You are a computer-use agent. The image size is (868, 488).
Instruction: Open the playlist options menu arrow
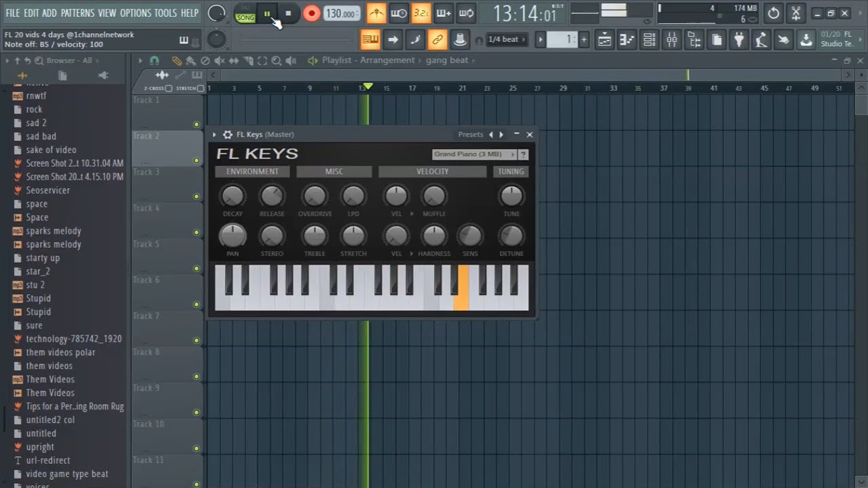point(142,60)
